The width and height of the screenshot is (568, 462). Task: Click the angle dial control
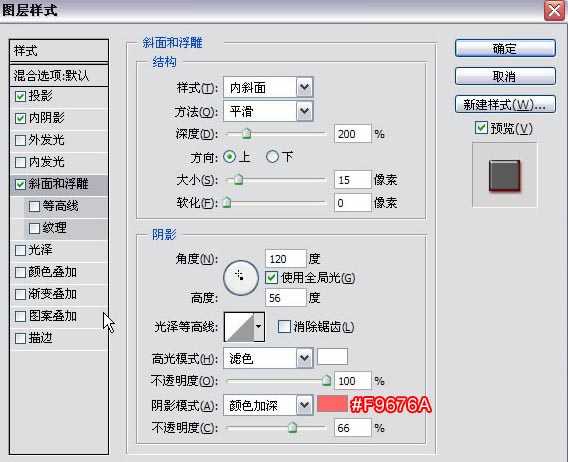pyautogui.click(x=241, y=278)
